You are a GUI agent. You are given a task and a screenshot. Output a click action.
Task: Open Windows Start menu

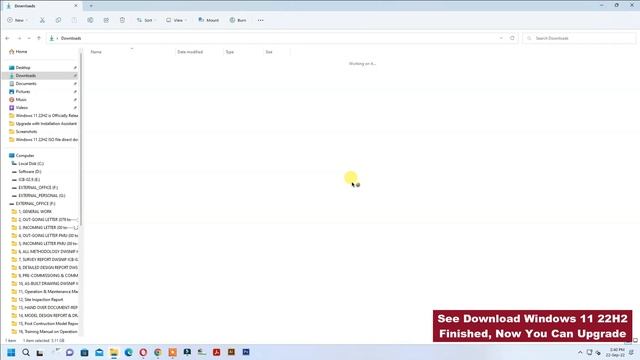[11, 352]
